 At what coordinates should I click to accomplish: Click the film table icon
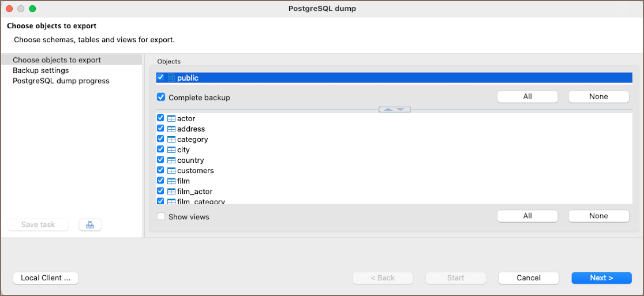coord(171,181)
